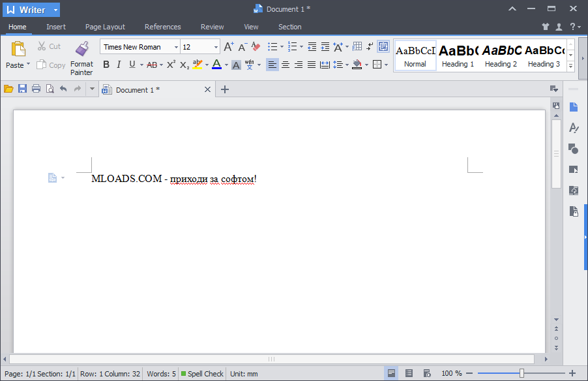Open quick access toolbar customize arrow
The height and width of the screenshot is (381, 588).
pyautogui.click(x=92, y=89)
